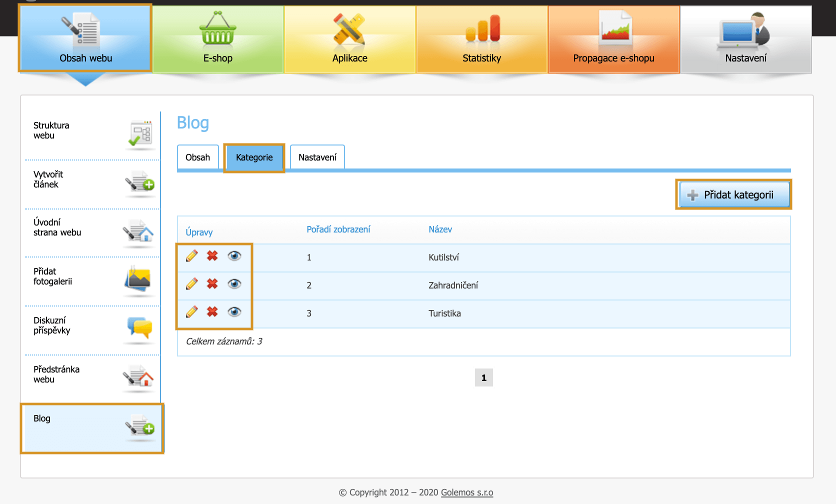Sort by Pořadí zobrazení column header

[x=338, y=229]
